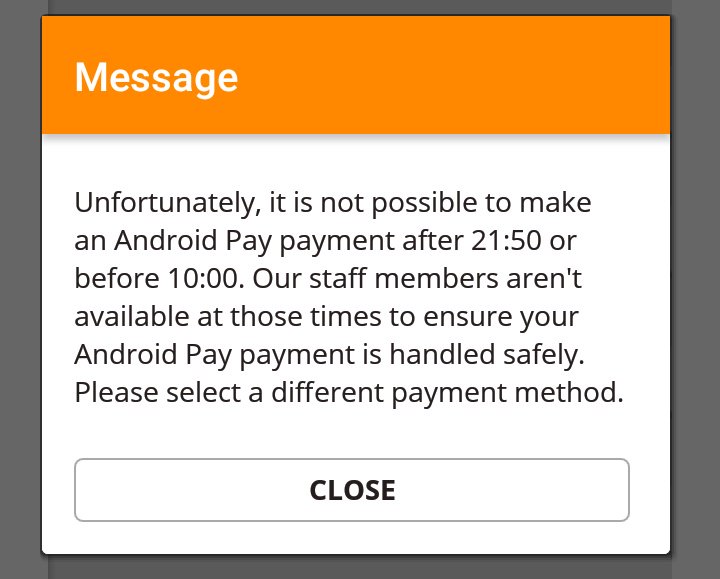Click the dimmed overlay below the dialog

point(356,567)
